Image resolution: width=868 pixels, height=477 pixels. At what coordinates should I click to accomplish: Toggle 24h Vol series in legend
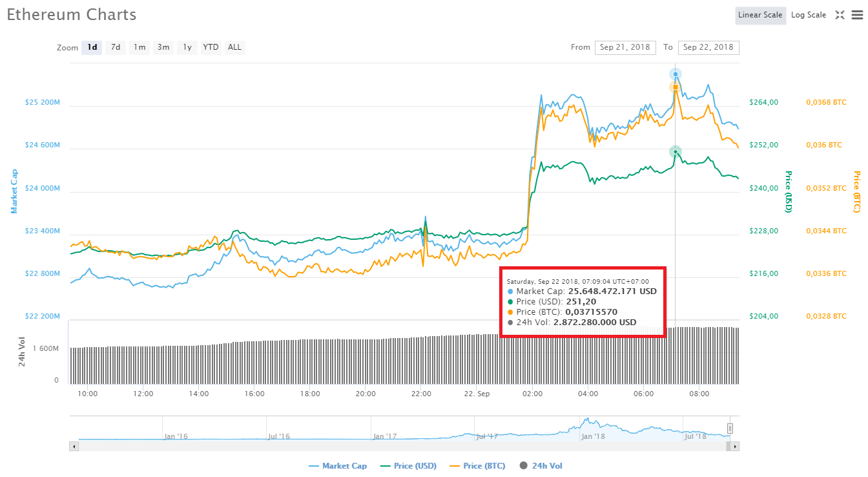point(541,466)
